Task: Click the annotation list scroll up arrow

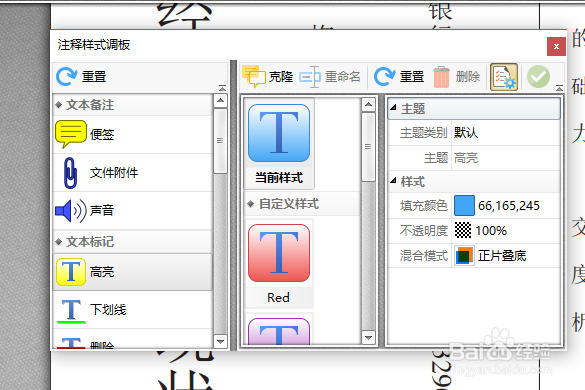Action: pyautogui.click(x=220, y=101)
